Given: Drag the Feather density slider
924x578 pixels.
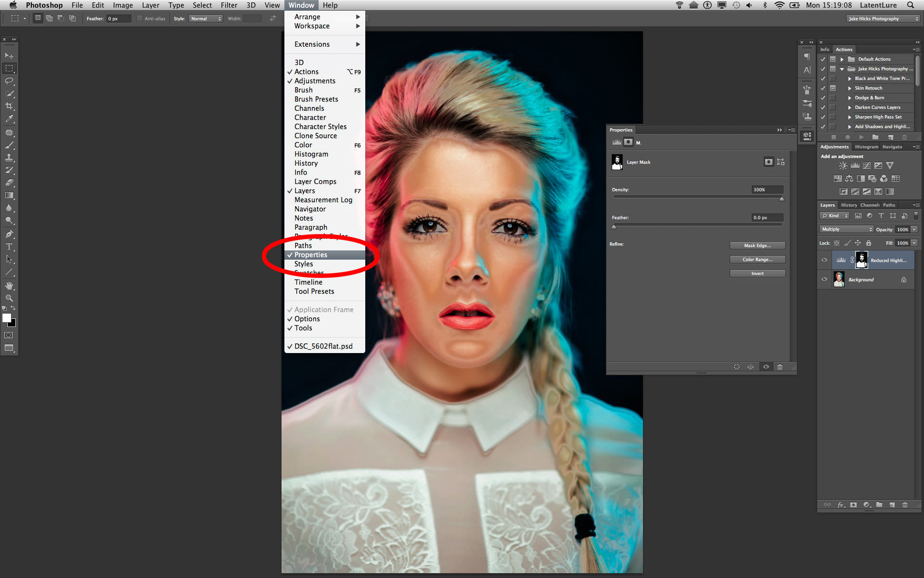Looking at the screenshot, I should [613, 225].
